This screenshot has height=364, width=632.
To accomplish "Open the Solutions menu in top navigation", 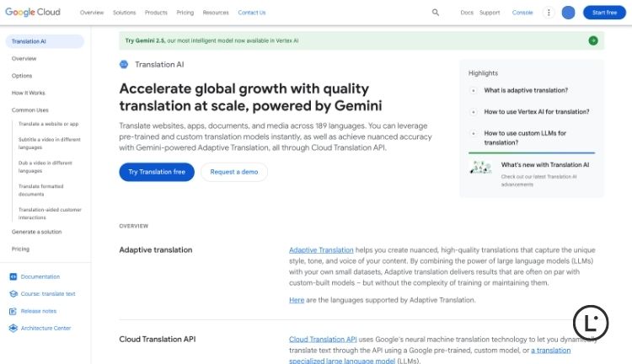I will point(124,13).
